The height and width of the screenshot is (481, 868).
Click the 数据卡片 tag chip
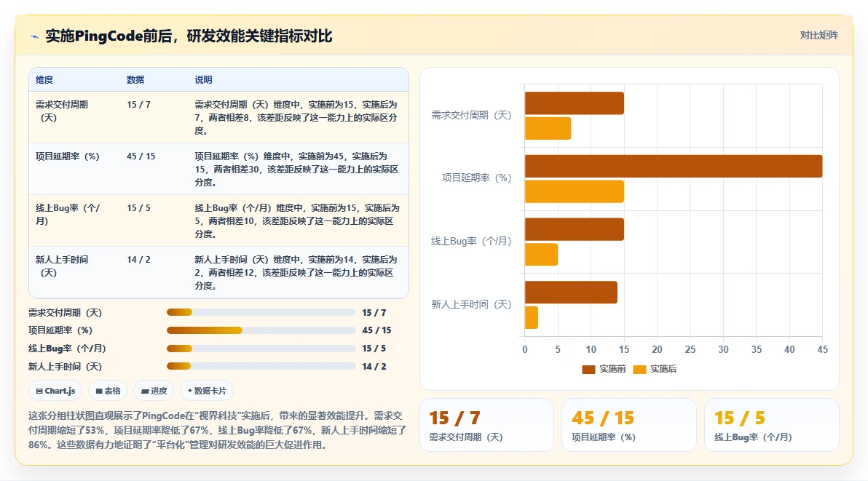pyautogui.click(x=207, y=391)
